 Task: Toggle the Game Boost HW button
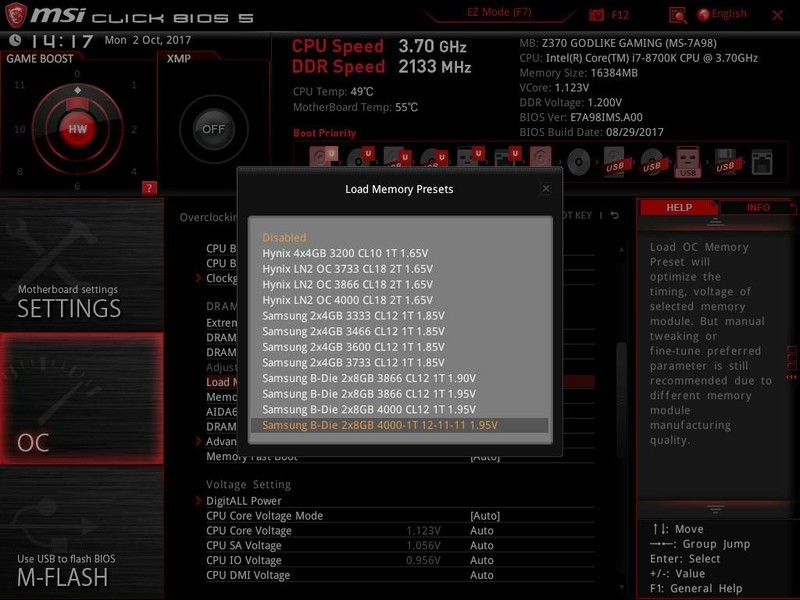(x=78, y=129)
